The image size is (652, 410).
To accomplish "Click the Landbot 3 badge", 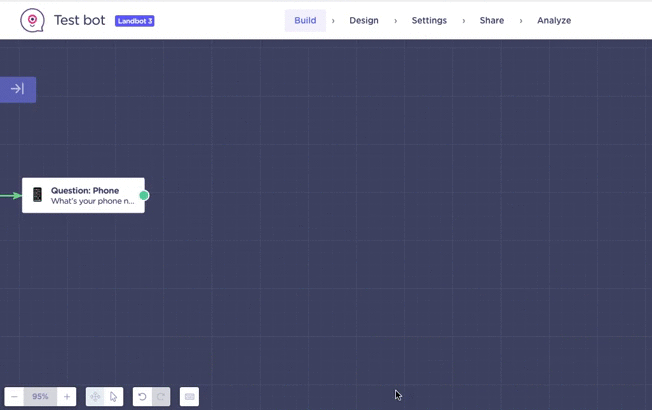I will click(135, 21).
